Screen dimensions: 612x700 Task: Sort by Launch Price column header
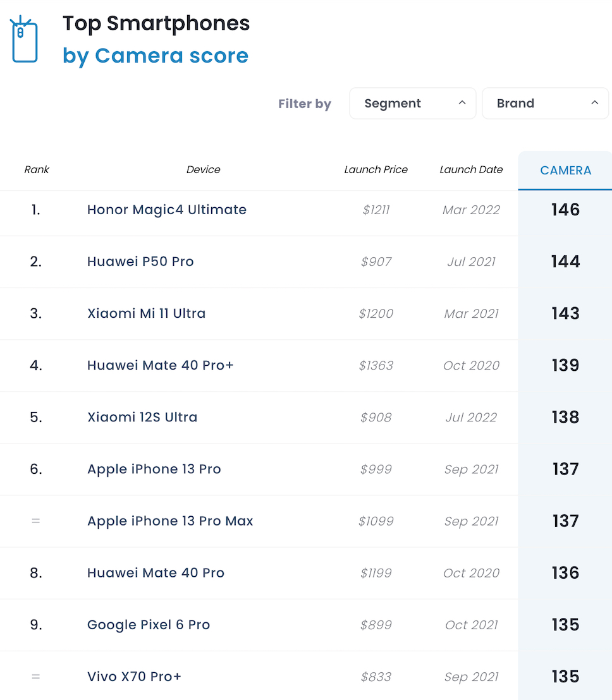[376, 169]
